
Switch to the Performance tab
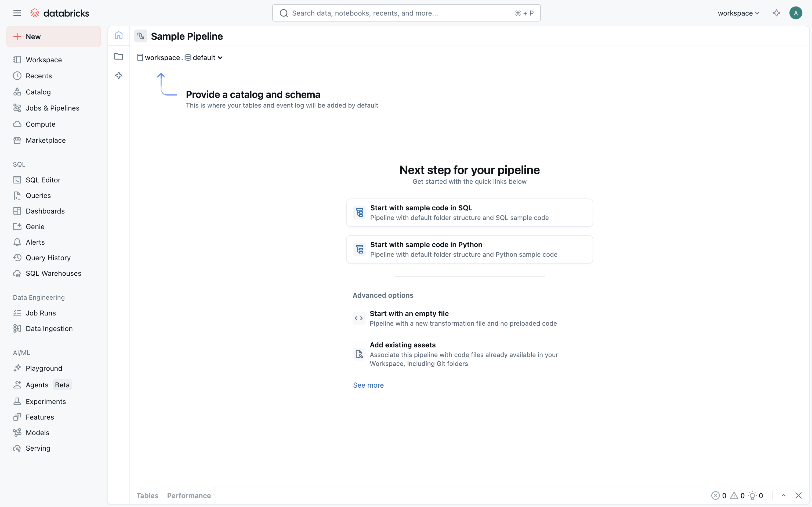tap(189, 495)
